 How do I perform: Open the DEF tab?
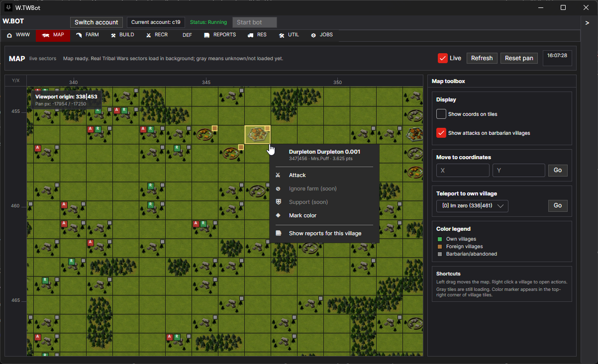(187, 35)
